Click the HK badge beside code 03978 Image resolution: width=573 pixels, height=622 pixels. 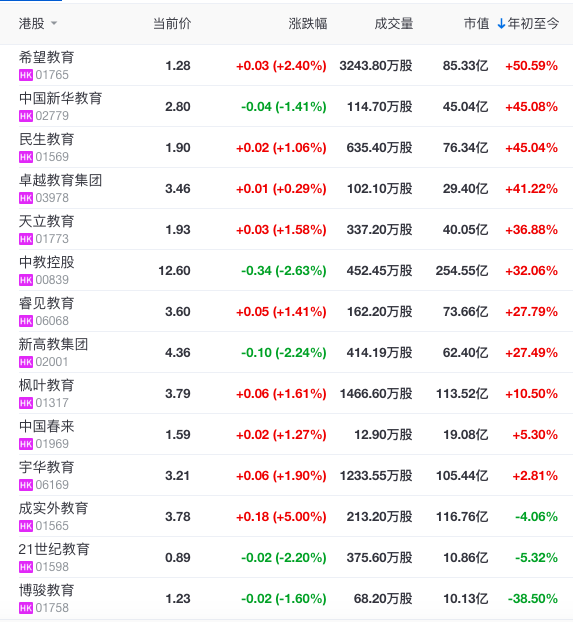point(26,198)
